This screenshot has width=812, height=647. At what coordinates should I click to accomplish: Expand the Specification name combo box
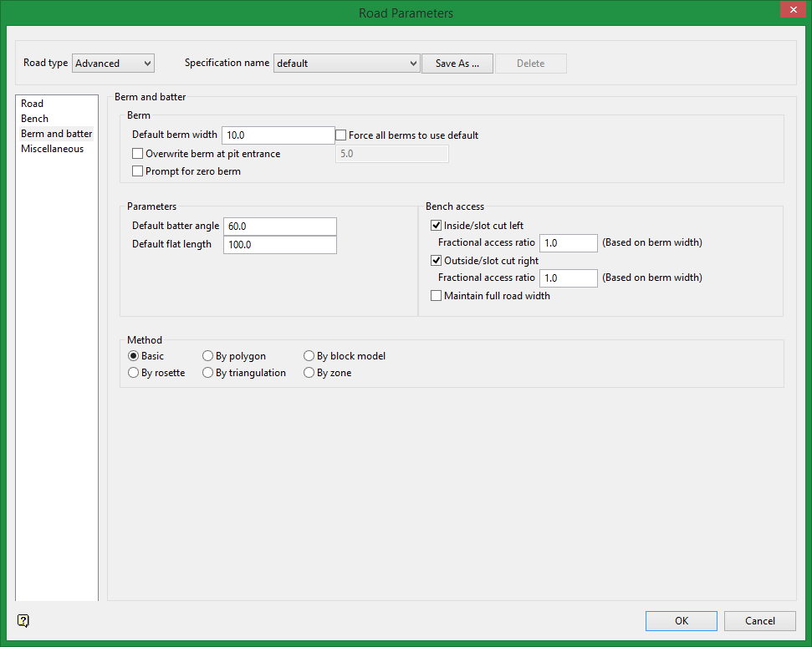(346, 64)
